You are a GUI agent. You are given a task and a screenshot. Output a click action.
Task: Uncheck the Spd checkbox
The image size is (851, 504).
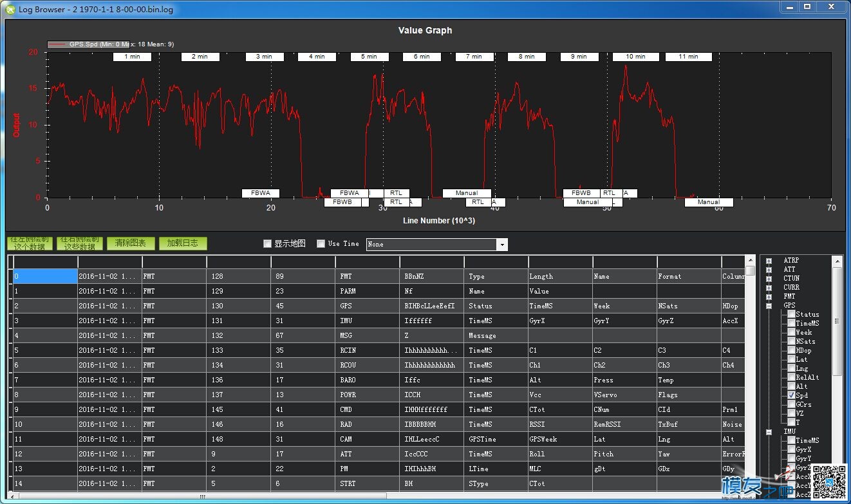pyautogui.click(x=791, y=395)
